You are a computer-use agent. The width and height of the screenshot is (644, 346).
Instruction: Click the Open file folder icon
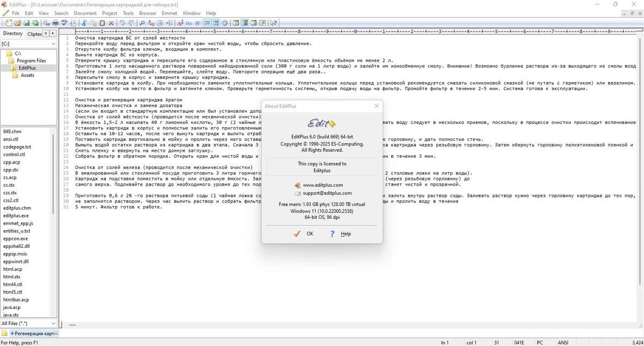17,23
